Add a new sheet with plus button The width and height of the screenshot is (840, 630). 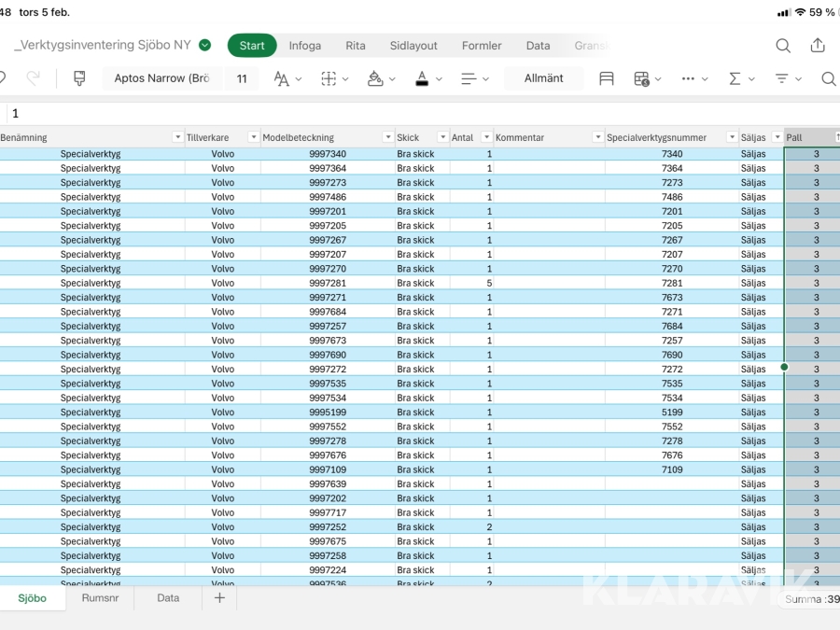pyautogui.click(x=219, y=598)
